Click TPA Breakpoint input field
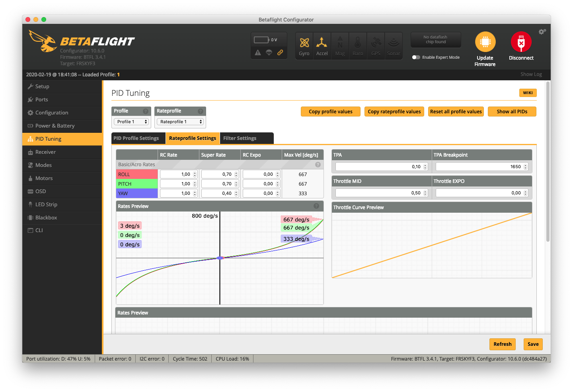Viewport: 573px width, 392px height. tap(482, 167)
